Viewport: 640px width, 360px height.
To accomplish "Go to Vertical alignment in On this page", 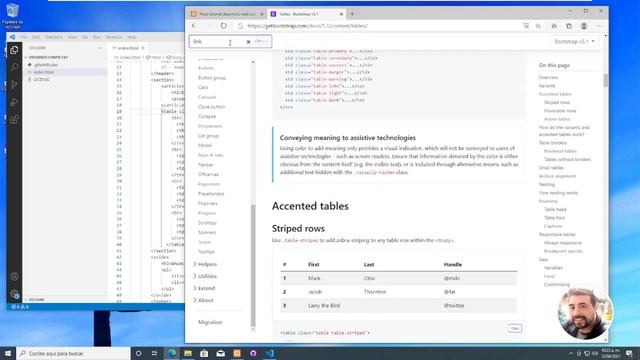I will [557, 176].
